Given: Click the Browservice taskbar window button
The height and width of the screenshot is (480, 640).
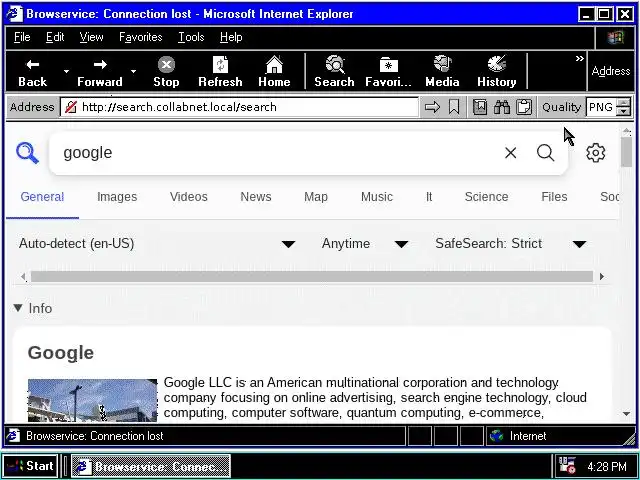Looking at the screenshot, I should (x=151, y=466).
